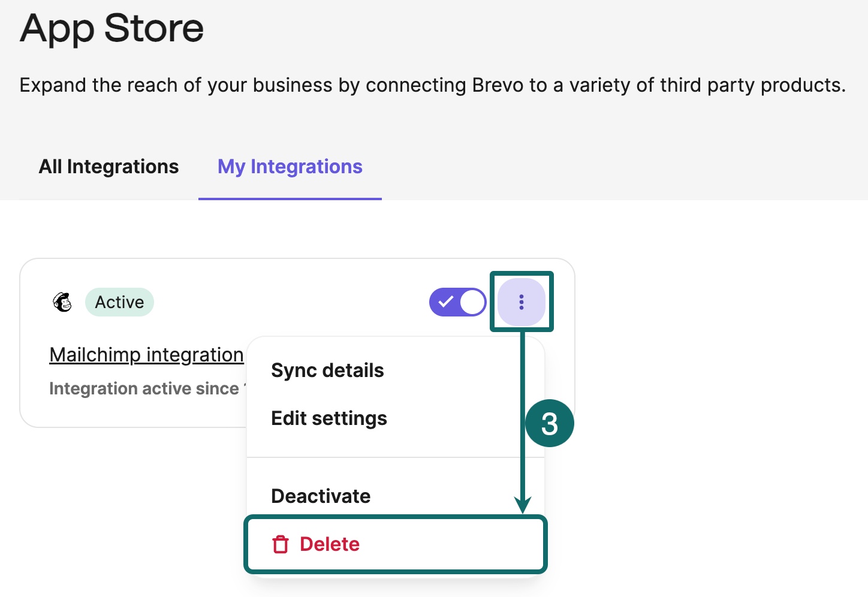Select the My Integrations tab
This screenshot has width=868, height=597.
point(290,166)
